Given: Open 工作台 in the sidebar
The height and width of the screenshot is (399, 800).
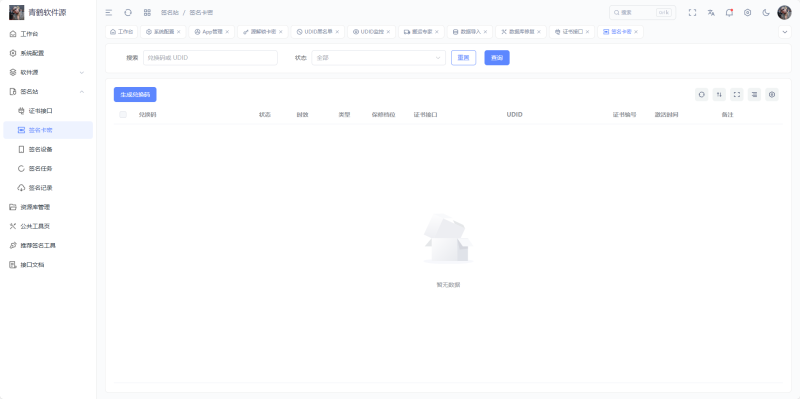Looking at the screenshot, I should pos(48,34).
